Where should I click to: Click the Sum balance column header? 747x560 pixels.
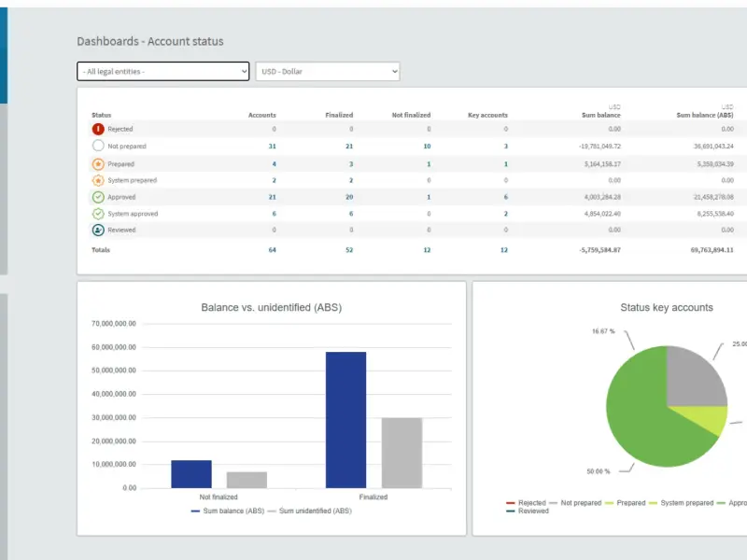601,115
